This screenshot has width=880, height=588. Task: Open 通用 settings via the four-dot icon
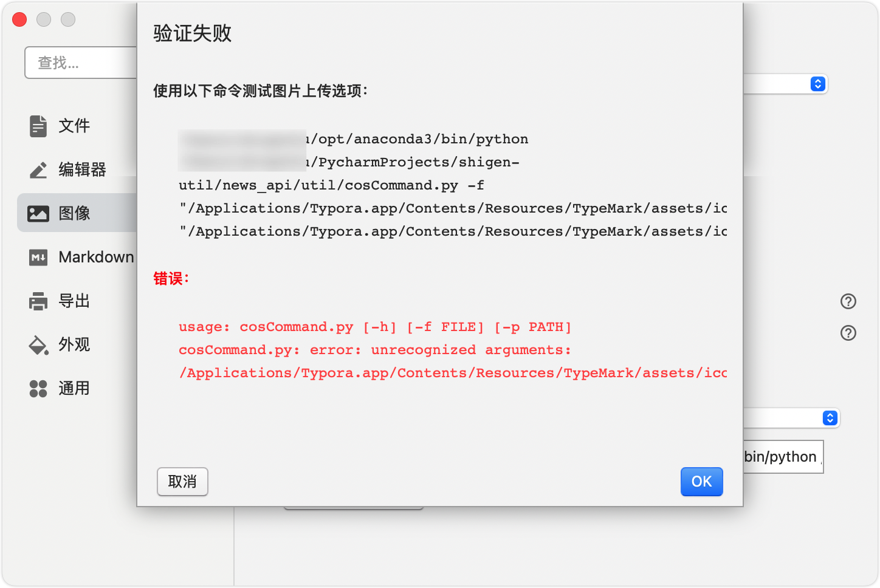[x=38, y=388]
